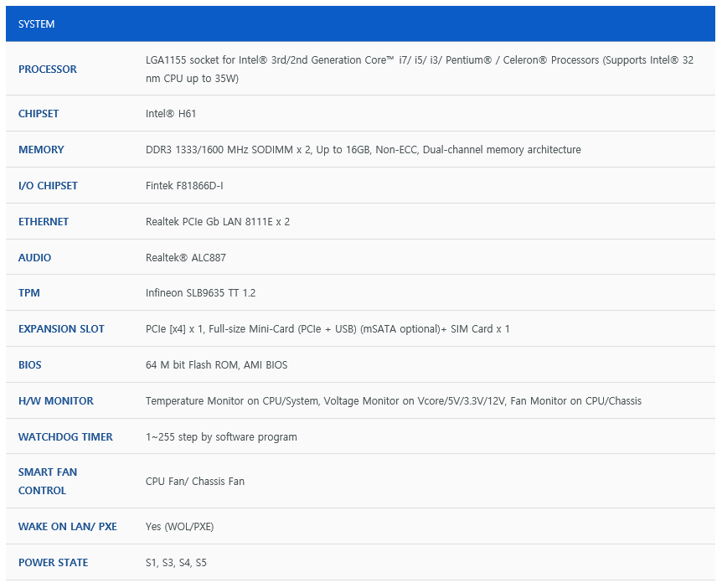The width and height of the screenshot is (722, 588).
Task: Select the TPM row label
Action: pyautogui.click(x=29, y=293)
